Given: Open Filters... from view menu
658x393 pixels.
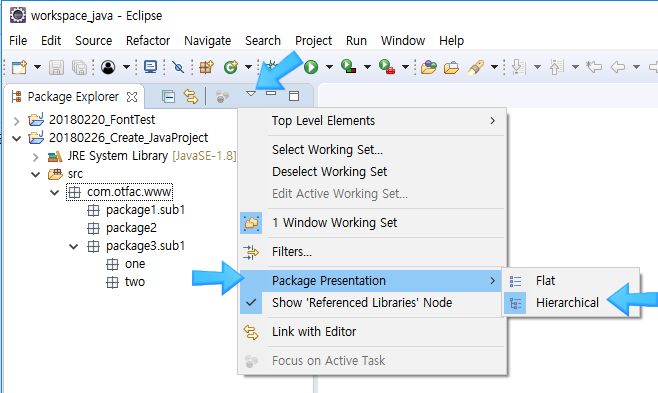Looking at the screenshot, I should pyautogui.click(x=372, y=252).
